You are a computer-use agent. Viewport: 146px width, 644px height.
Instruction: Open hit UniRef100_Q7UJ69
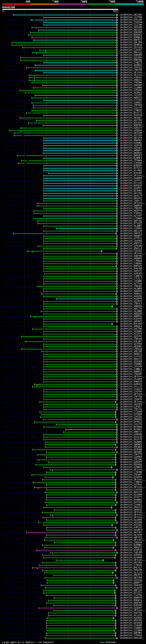pyautogui.click(x=131, y=20)
